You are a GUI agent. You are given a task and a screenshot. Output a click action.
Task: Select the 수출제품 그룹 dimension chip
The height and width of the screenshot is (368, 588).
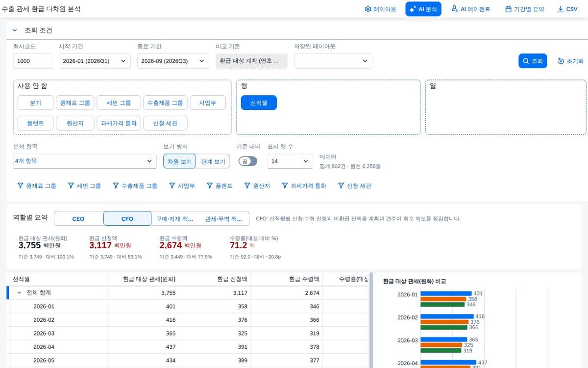165,103
